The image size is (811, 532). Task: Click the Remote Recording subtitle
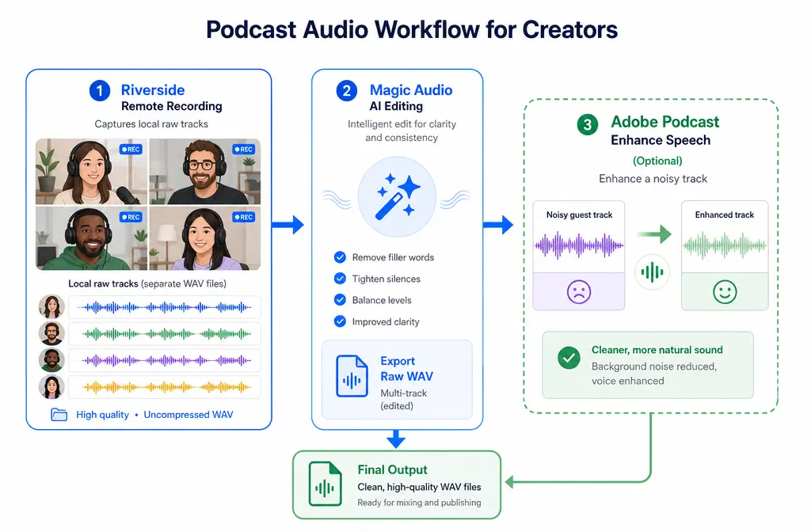[x=172, y=106]
